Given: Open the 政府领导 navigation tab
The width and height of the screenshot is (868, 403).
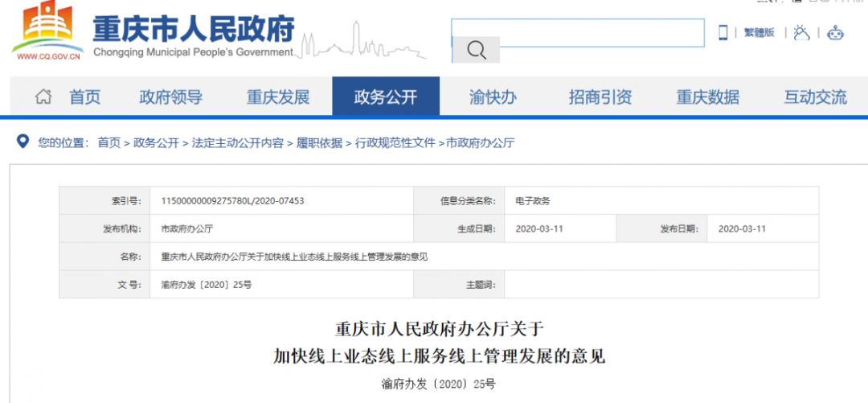Looking at the screenshot, I should click(170, 97).
